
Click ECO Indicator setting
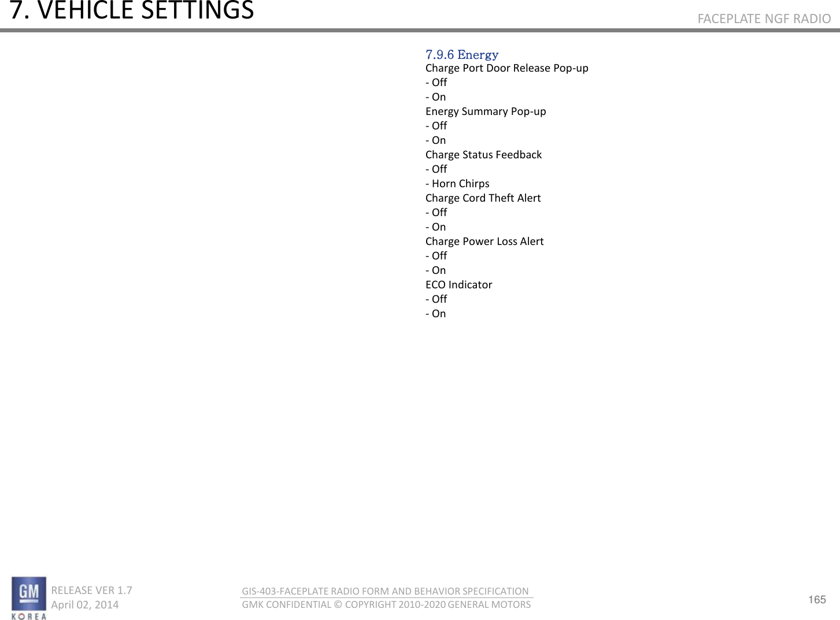pyautogui.click(x=458, y=285)
